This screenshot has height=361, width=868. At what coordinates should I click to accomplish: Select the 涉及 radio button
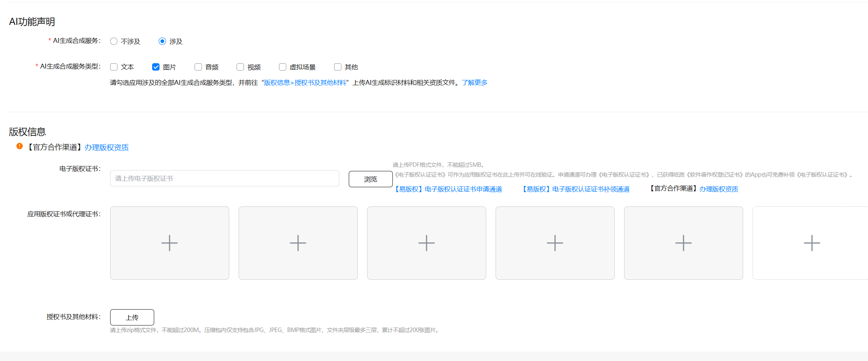(162, 41)
